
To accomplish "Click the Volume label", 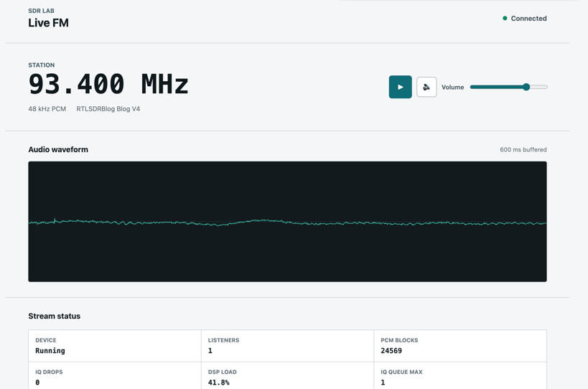I will [x=452, y=88].
